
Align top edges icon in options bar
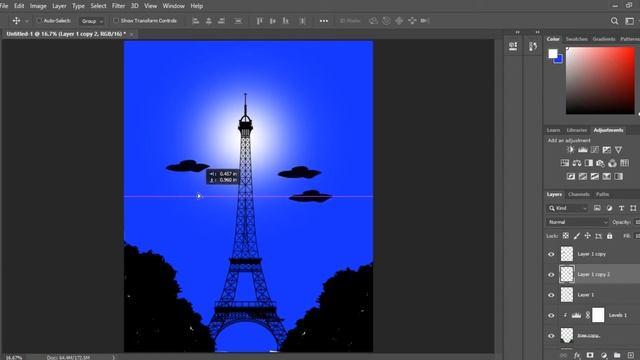[x=260, y=20]
